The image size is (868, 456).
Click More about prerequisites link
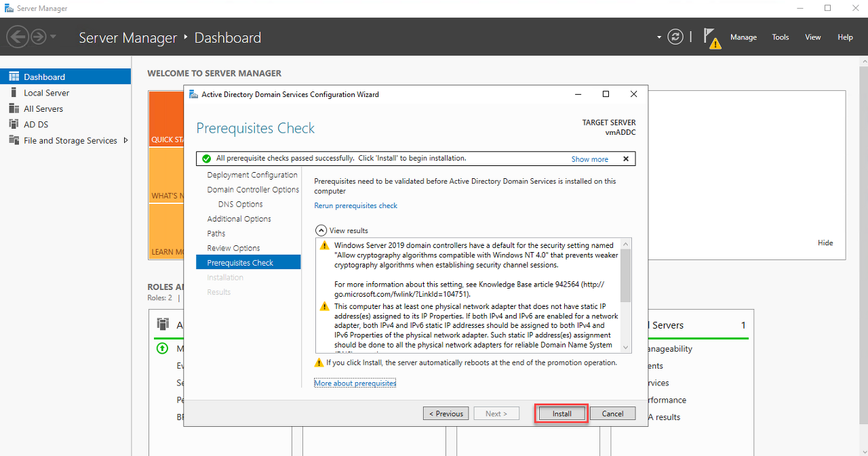(x=355, y=384)
